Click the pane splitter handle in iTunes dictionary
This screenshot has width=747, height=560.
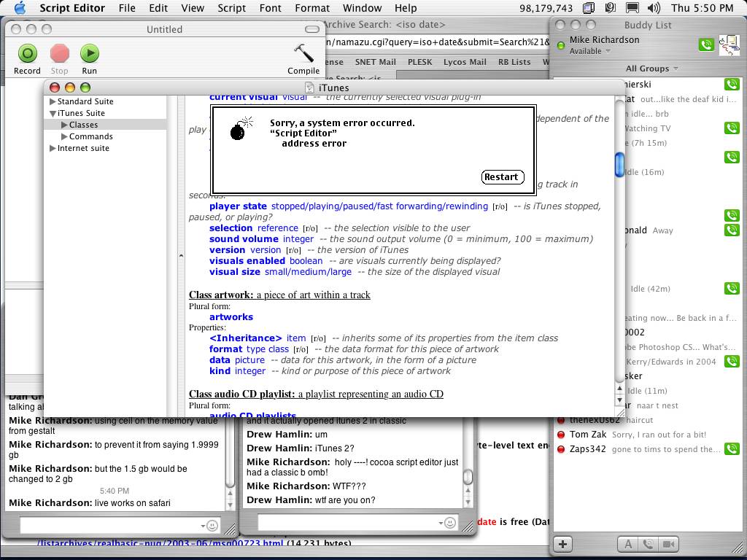pyautogui.click(x=181, y=256)
